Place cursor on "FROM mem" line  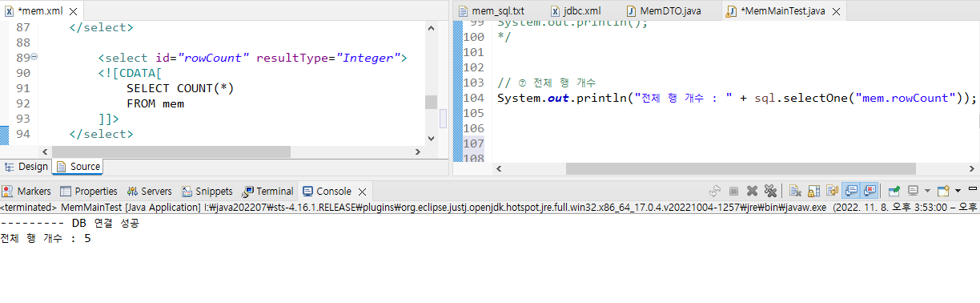155,103
